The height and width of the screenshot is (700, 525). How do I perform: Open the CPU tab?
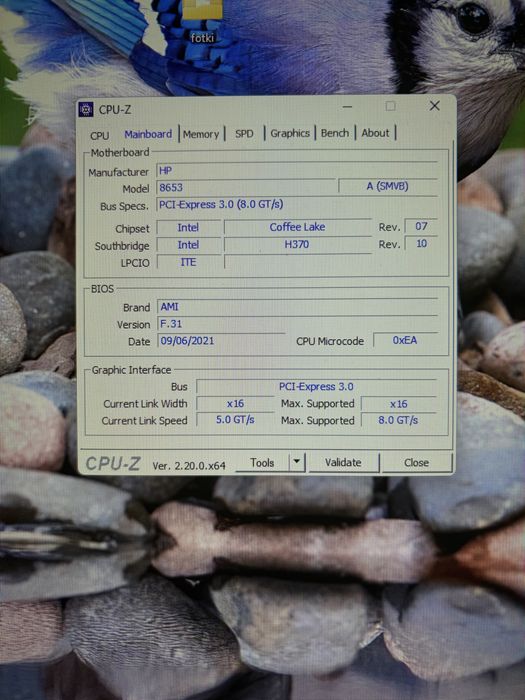point(99,135)
